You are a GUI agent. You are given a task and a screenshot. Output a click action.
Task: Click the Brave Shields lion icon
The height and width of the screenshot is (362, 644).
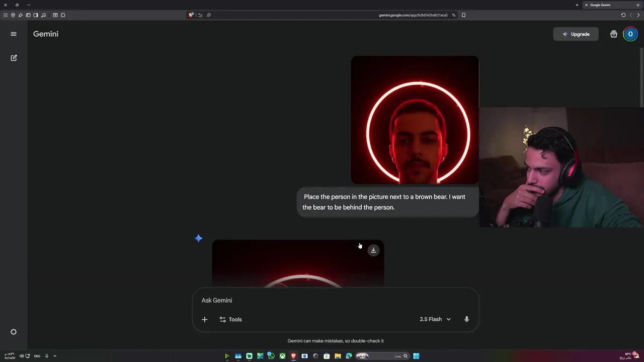click(191, 15)
